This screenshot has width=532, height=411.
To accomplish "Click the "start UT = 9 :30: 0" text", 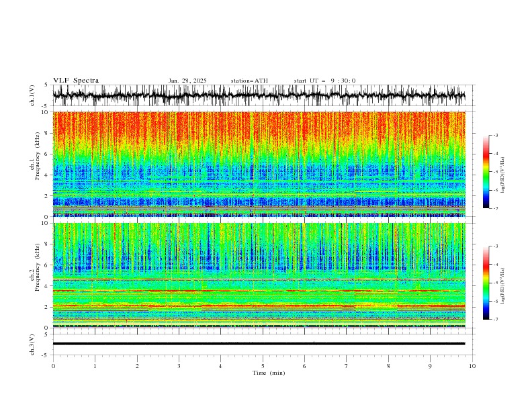I will point(324,81).
